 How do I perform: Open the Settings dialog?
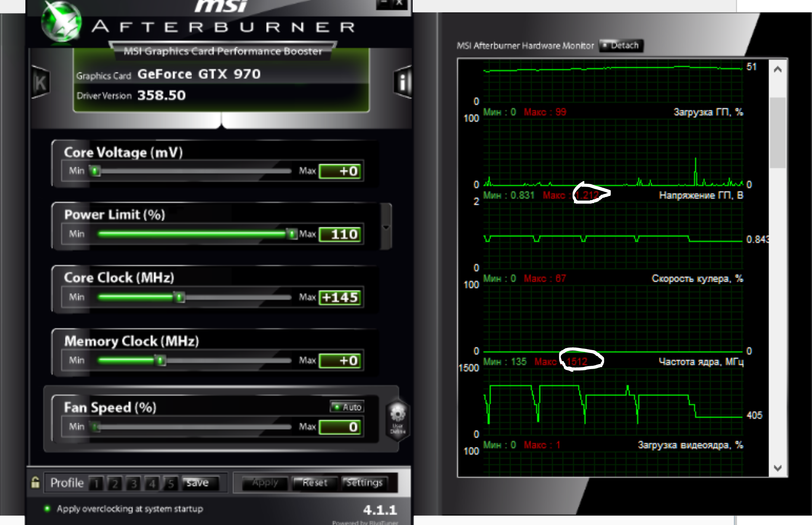[x=364, y=483]
